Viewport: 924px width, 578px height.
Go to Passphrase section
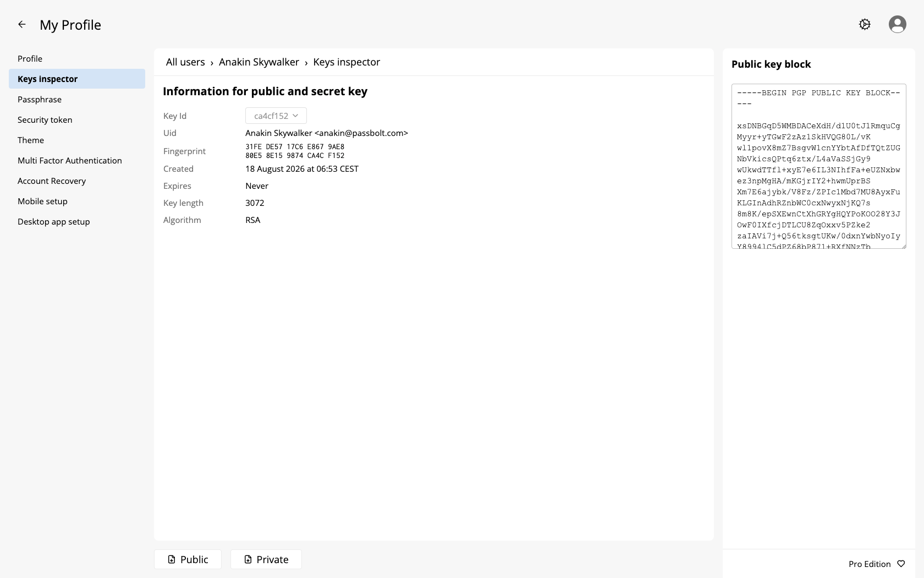(77, 99)
